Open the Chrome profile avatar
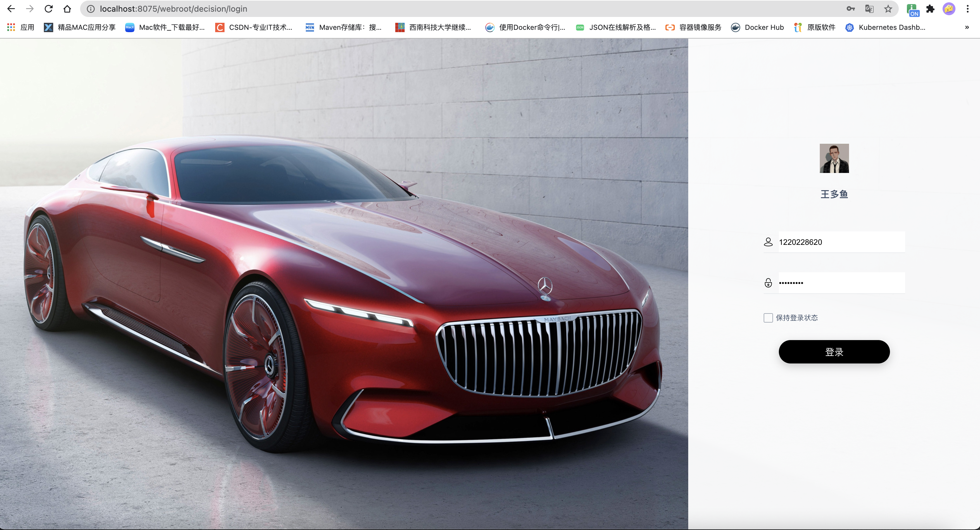The width and height of the screenshot is (980, 530). [x=949, y=9]
